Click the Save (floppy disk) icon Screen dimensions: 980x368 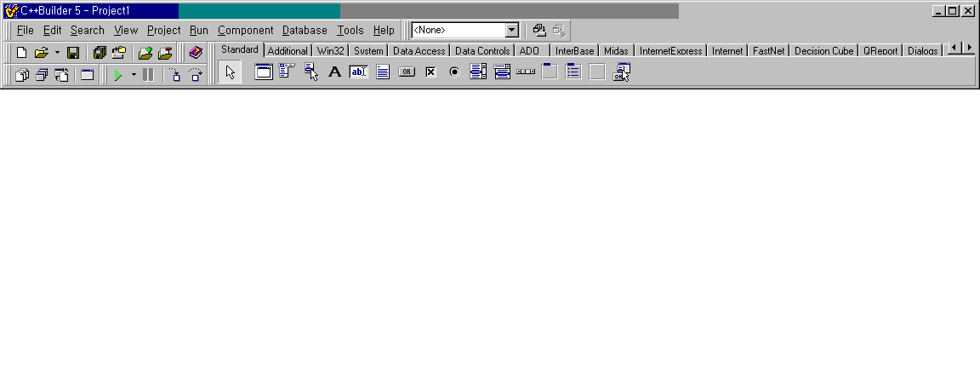pos(73,53)
